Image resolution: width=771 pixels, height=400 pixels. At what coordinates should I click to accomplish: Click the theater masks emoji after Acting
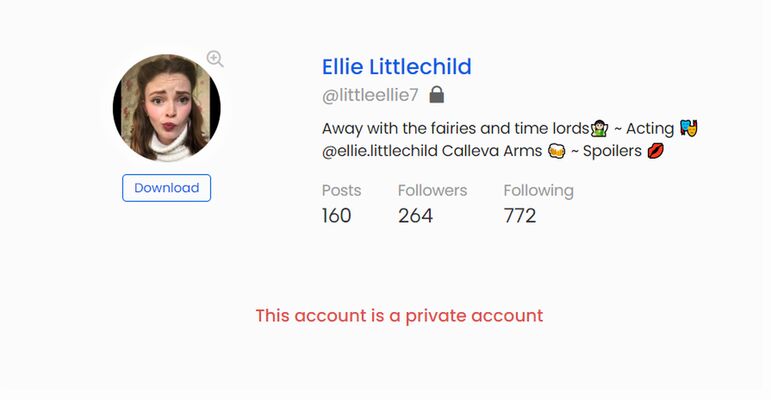[x=688, y=128]
